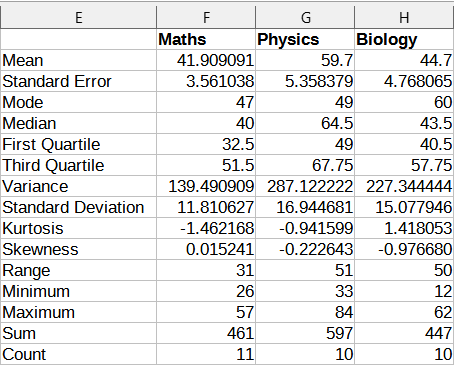Click Biology skewness -0.976680
454x365 pixels.
point(404,249)
